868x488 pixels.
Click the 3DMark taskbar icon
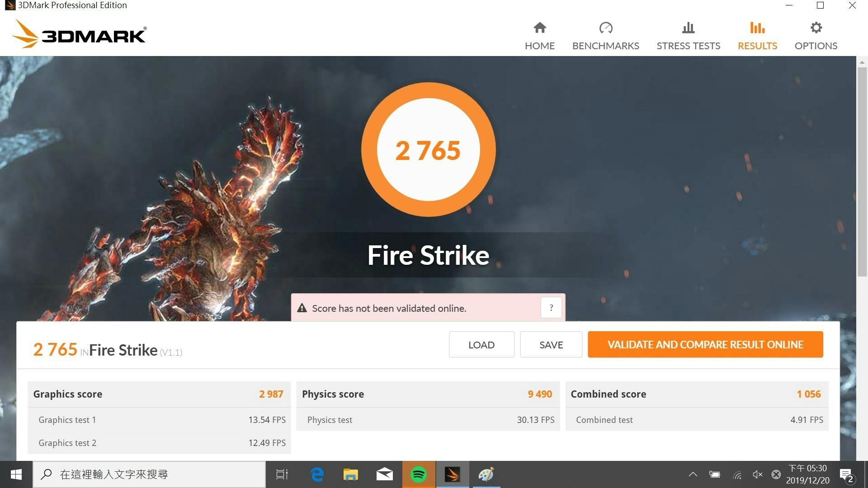point(452,474)
